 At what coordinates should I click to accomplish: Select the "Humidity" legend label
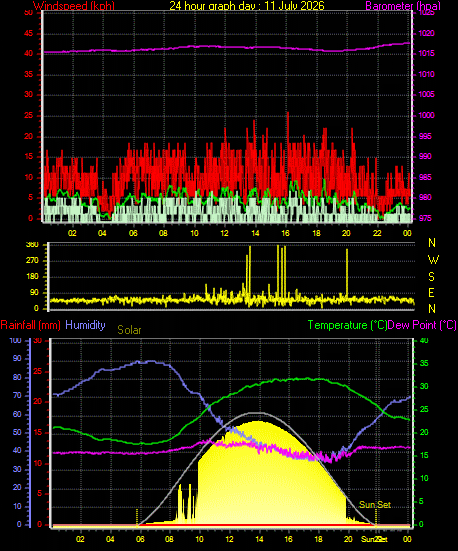coord(85,325)
